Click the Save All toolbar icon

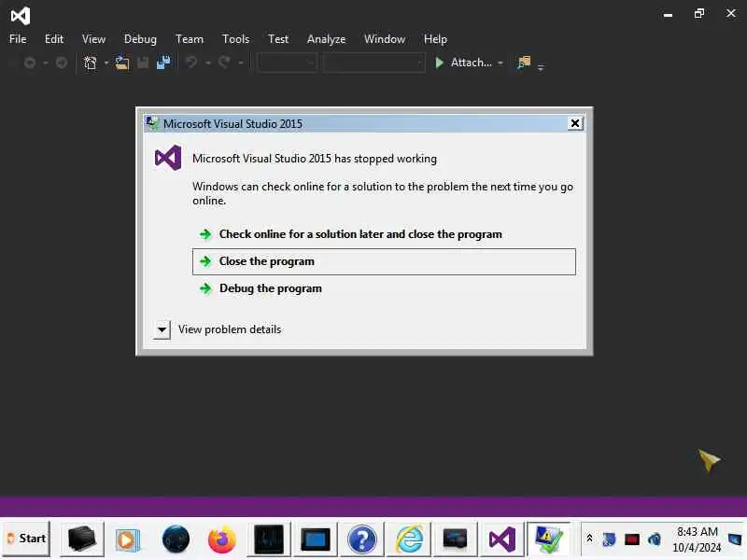point(163,63)
